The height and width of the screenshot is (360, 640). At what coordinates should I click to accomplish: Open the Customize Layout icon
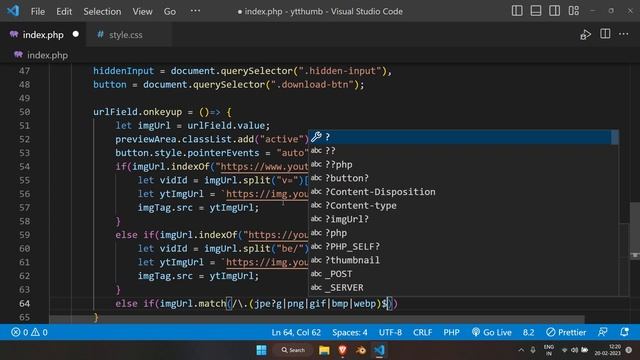[x=573, y=11]
